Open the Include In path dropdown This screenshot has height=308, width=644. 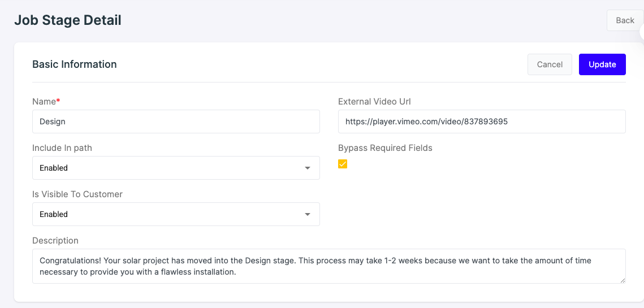click(176, 167)
